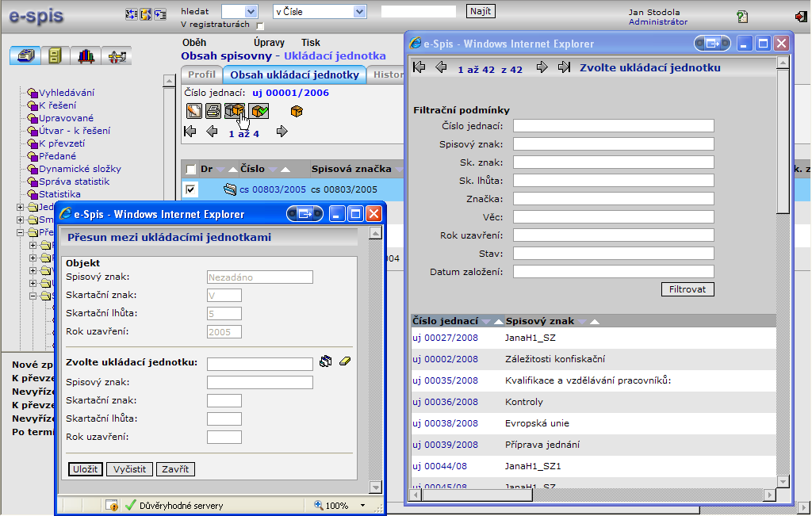This screenshot has height=516, width=812.
Task: Sort Dr column descending in main table
Action: (x=220, y=170)
